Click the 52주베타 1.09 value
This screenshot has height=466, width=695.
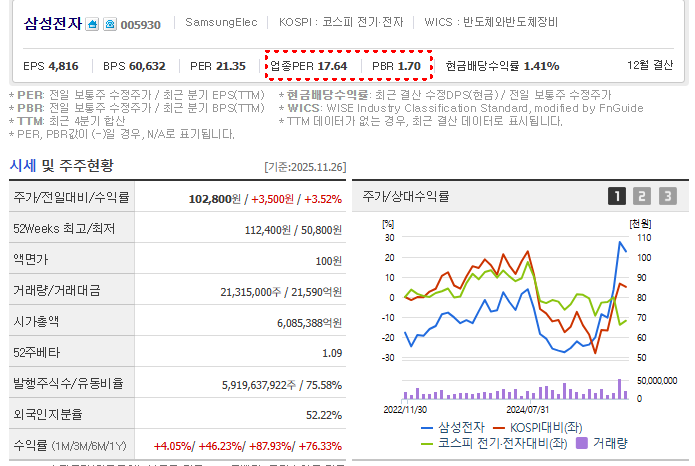click(332, 353)
